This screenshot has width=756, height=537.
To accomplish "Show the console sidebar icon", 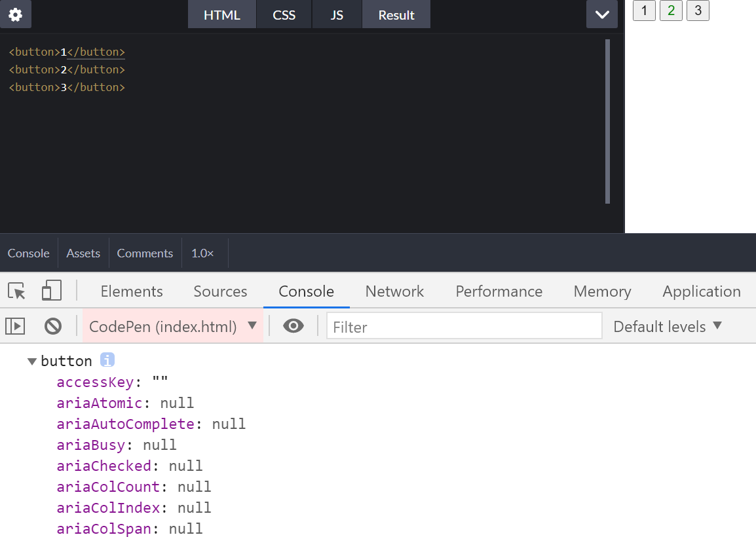I will click(16, 326).
